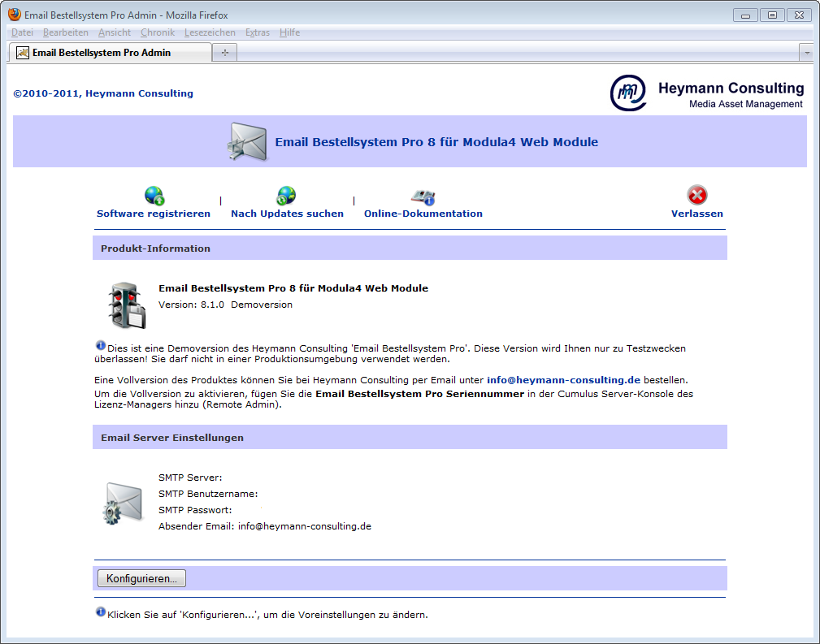Open the Lesezeichen menu
This screenshot has height=644, width=820.
[210, 32]
